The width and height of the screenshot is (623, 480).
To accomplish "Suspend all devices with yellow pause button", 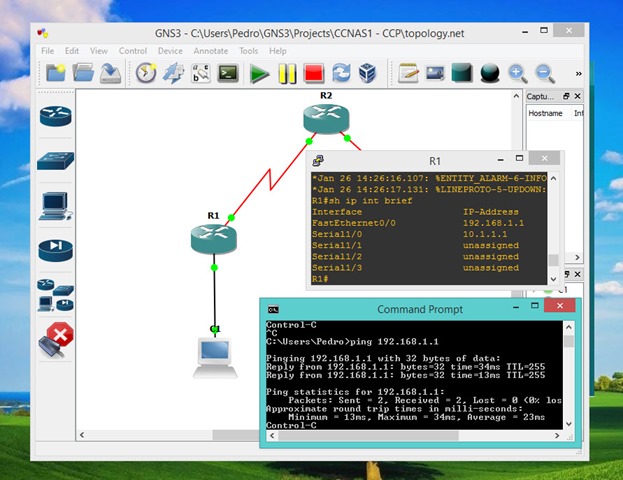I will (x=287, y=74).
